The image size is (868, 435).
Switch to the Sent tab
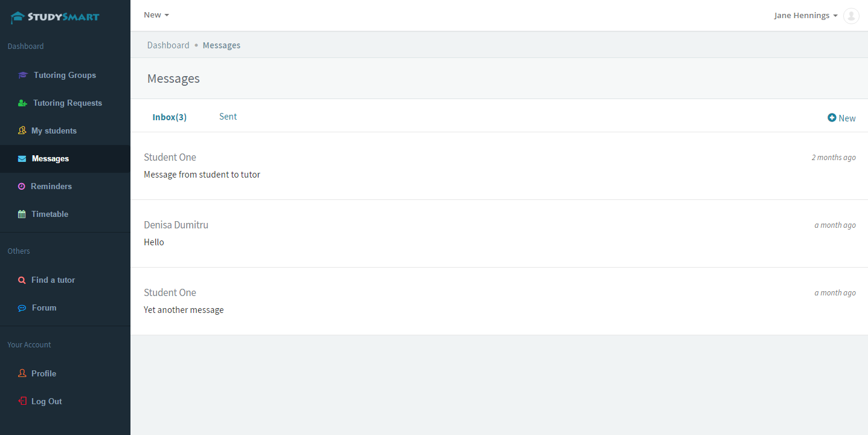click(228, 116)
